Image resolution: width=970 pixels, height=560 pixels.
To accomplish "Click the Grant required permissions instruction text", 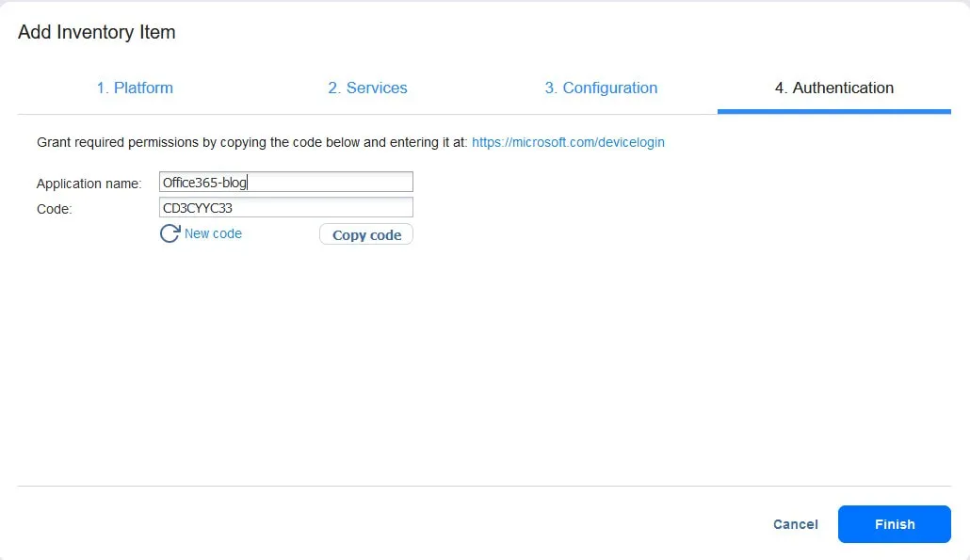I will point(251,142).
